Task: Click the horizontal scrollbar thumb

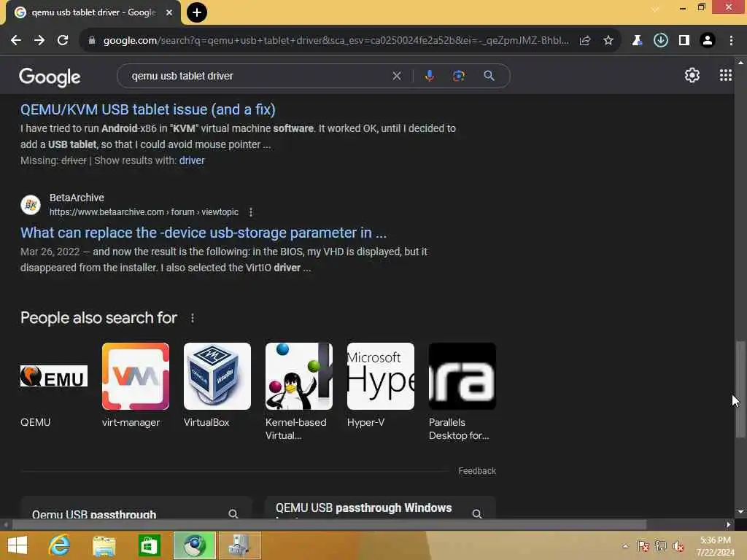Action: click(x=329, y=525)
